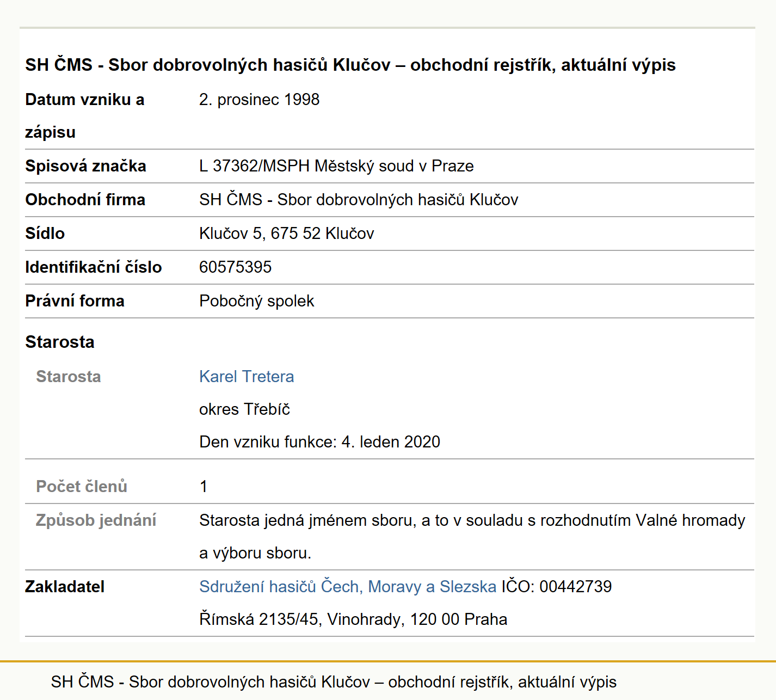
Task: Click okres Třebíč text
Action: coord(245,409)
